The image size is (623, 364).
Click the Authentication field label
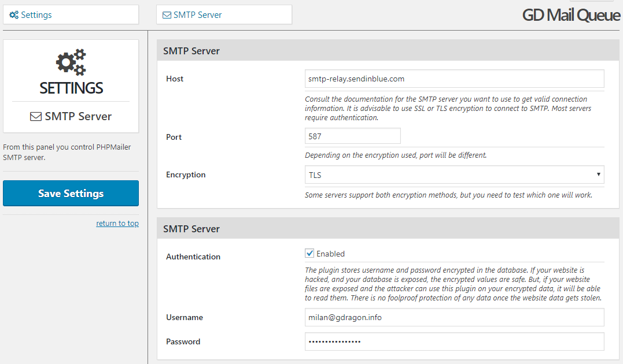click(193, 257)
